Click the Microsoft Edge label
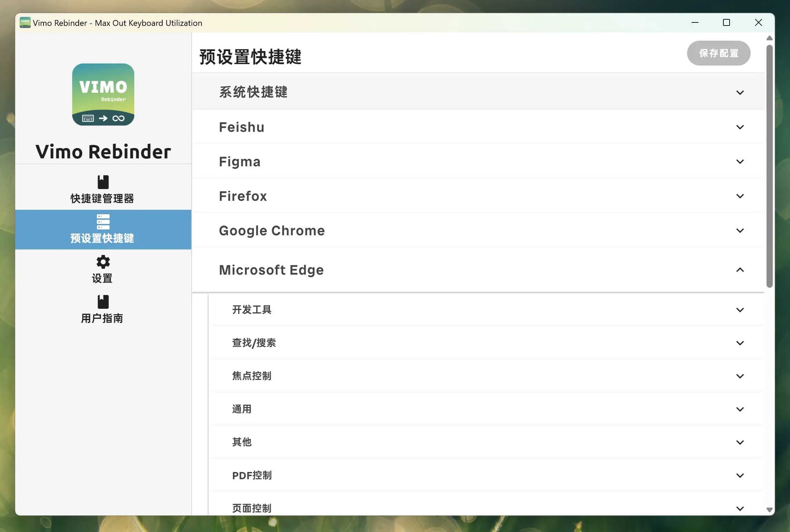The height and width of the screenshot is (532, 790). point(271,270)
